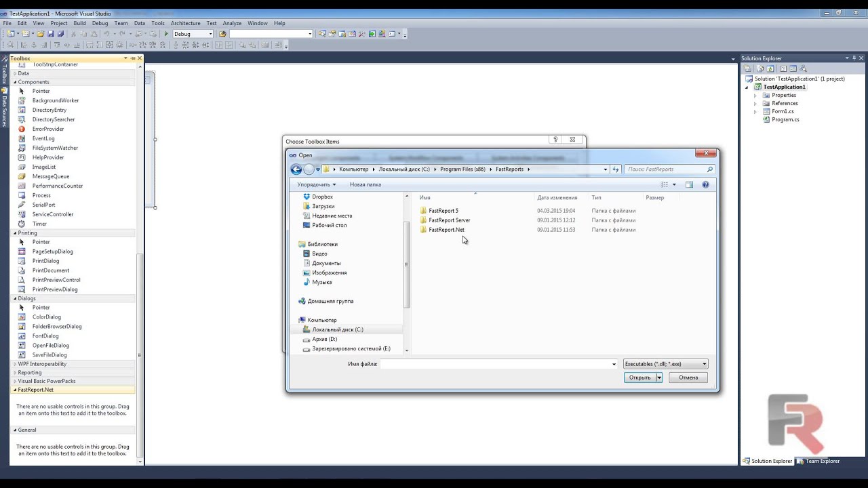Select FileSystemWatcher in Toolbox
868x488 pixels.
[x=55, y=148]
